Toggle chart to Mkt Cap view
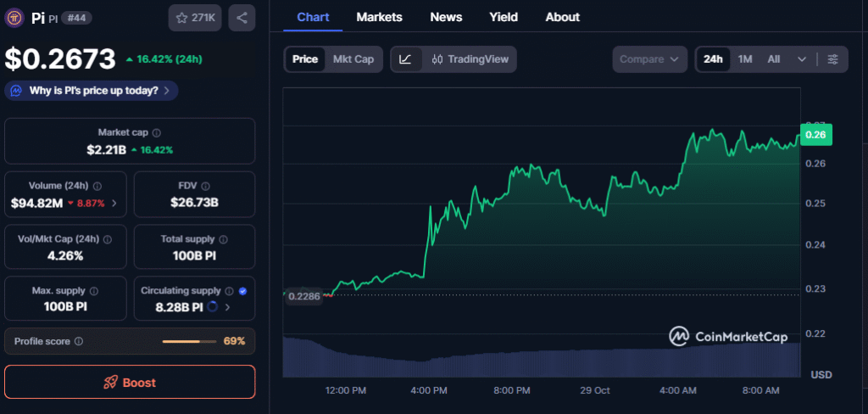The height and width of the screenshot is (414, 868). [353, 59]
